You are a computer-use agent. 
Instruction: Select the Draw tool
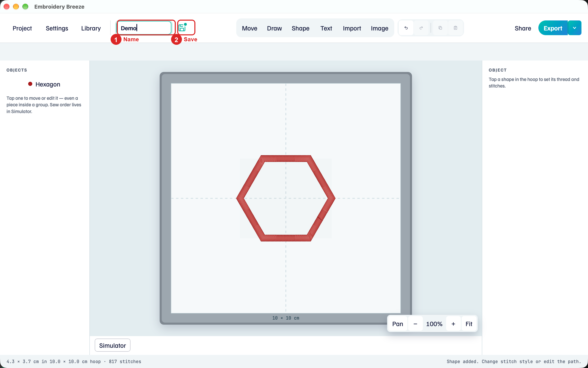[x=274, y=28]
